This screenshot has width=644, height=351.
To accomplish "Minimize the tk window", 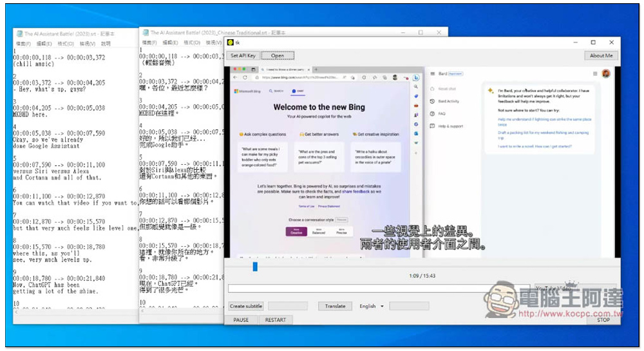I will pyautogui.click(x=575, y=43).
